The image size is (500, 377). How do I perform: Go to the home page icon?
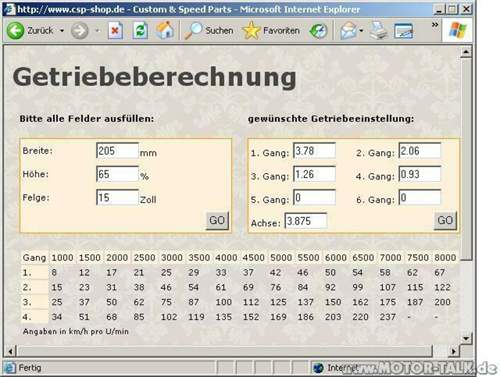tap(165, 30)
